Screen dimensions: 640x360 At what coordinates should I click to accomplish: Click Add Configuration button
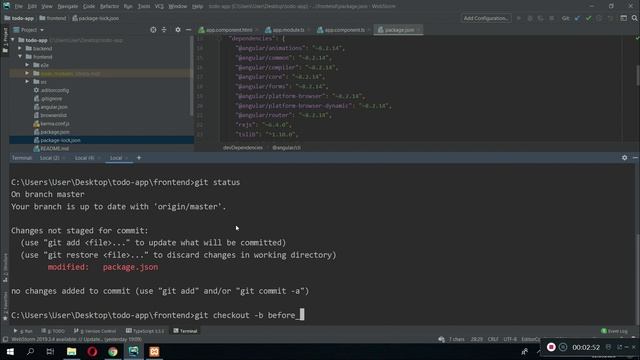(486, 18)
